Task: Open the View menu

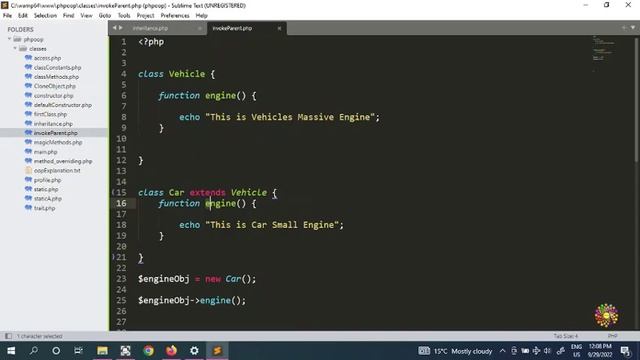Action: click(x=87, y=16)
